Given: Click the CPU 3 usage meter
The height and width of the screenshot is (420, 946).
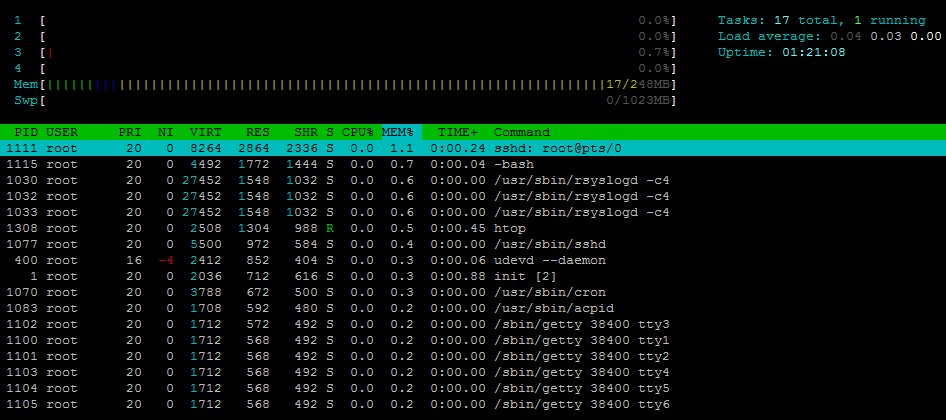Looking at the screenshot, I should 345,52.
